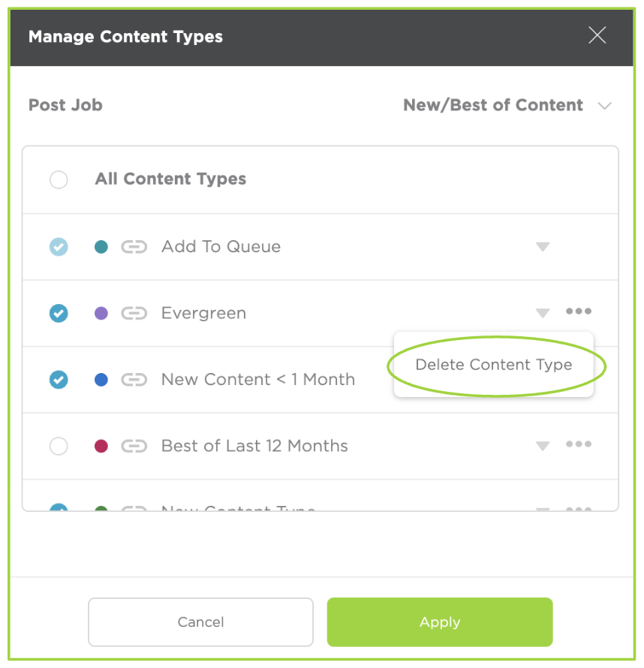Open the New/Best of Content dropdown
This screenshot has height=668, width=644.
pyautogui.click(x=507, y=105)
